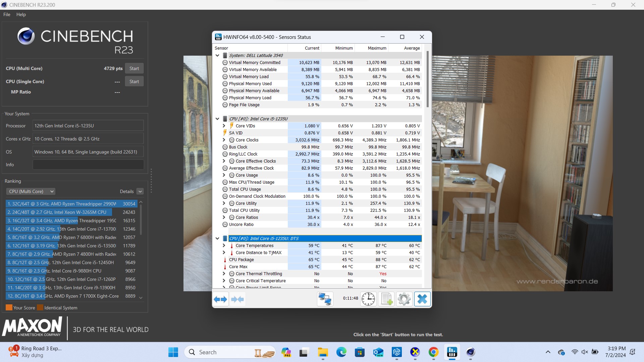Start the CPU (Single Core) test
644x362 pixels.
click(x=134, y=81)
